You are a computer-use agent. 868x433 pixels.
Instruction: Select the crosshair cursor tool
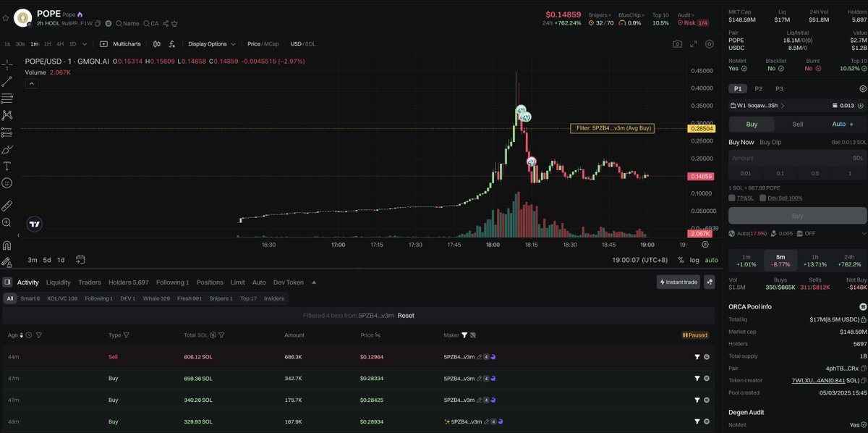pos(7,64)
